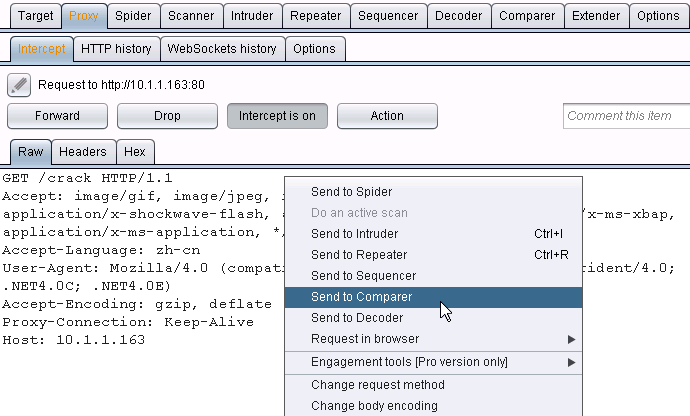690x416 pixels.
Task: Click the 'Accept-Language: zh-cn' header line
Action: click(x=101, y=250)
